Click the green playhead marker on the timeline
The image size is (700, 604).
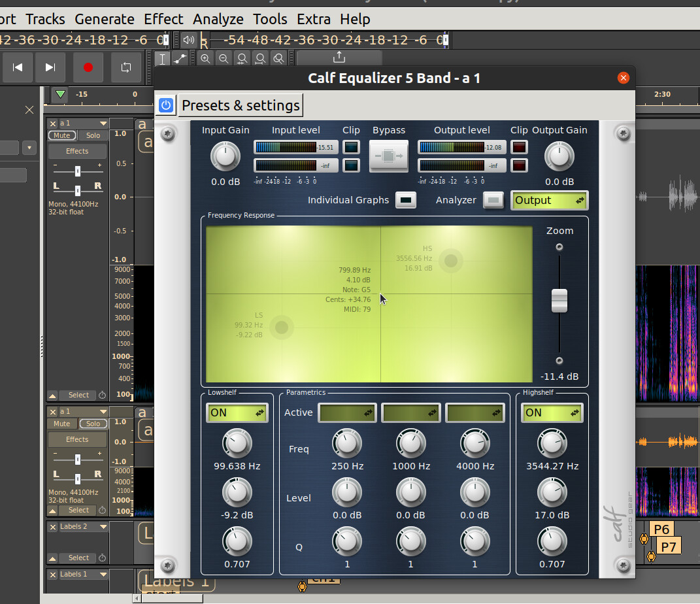(x=60, y=94)
